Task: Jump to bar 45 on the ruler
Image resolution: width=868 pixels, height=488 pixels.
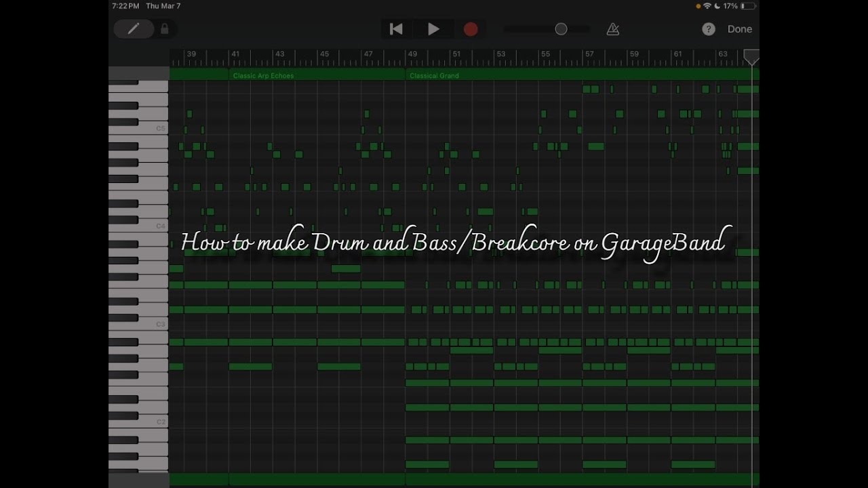Action: 324,54
